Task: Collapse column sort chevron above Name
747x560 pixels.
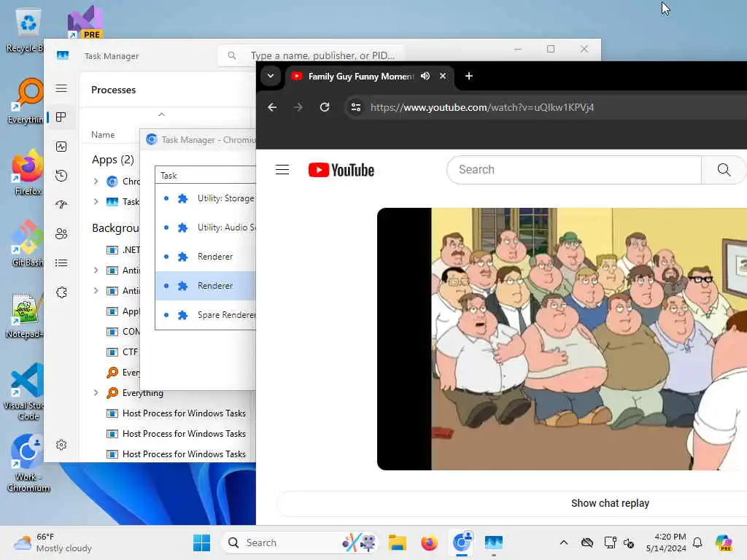Action: point(161,114)
